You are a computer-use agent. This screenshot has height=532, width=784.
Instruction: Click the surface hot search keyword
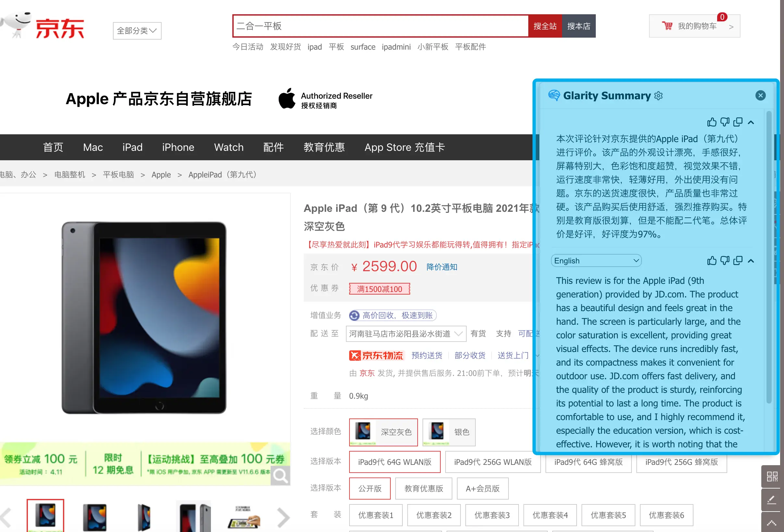click(x=363, y=47)
